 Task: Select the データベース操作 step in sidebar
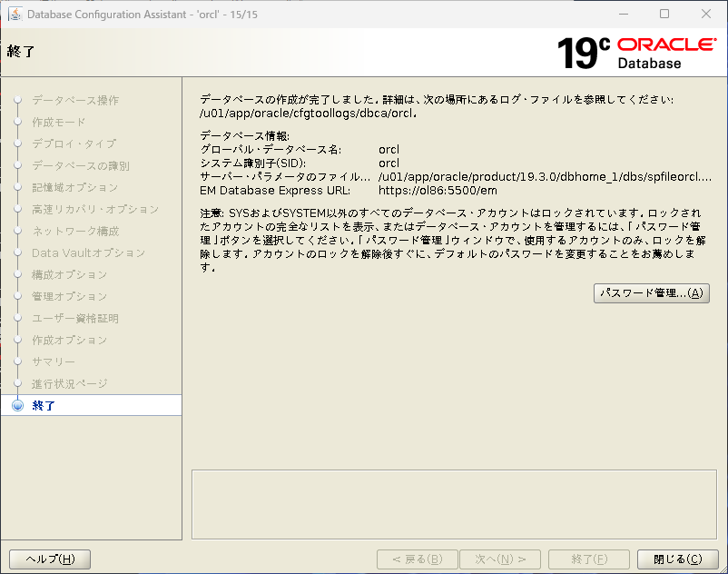75,100
